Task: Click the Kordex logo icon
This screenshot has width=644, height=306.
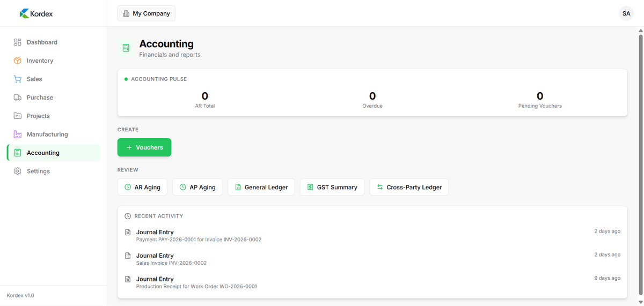Action: 24,13
